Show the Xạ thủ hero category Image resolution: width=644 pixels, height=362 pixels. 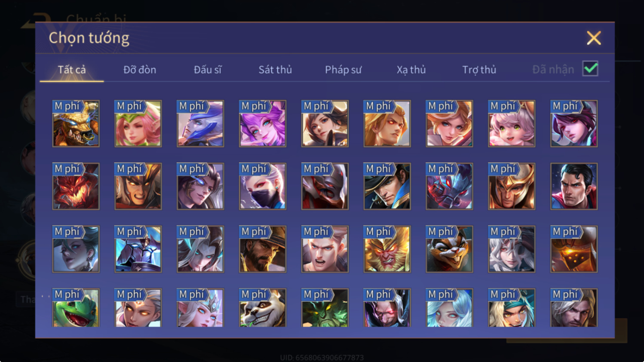pyautogui.click(x=411, y=70)
